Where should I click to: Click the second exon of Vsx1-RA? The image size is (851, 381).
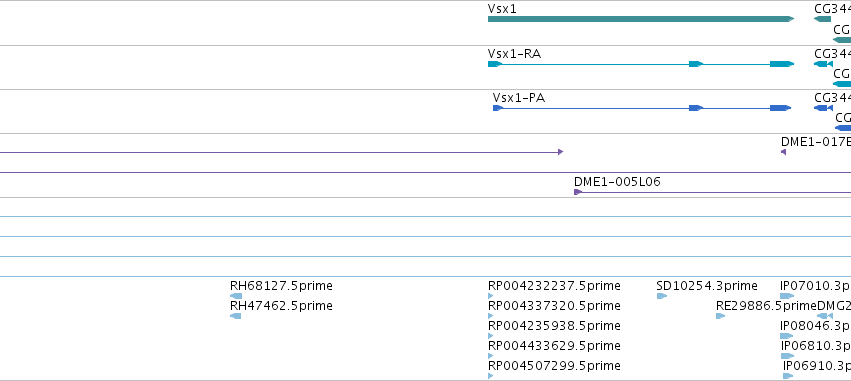[x=696, y=64]
